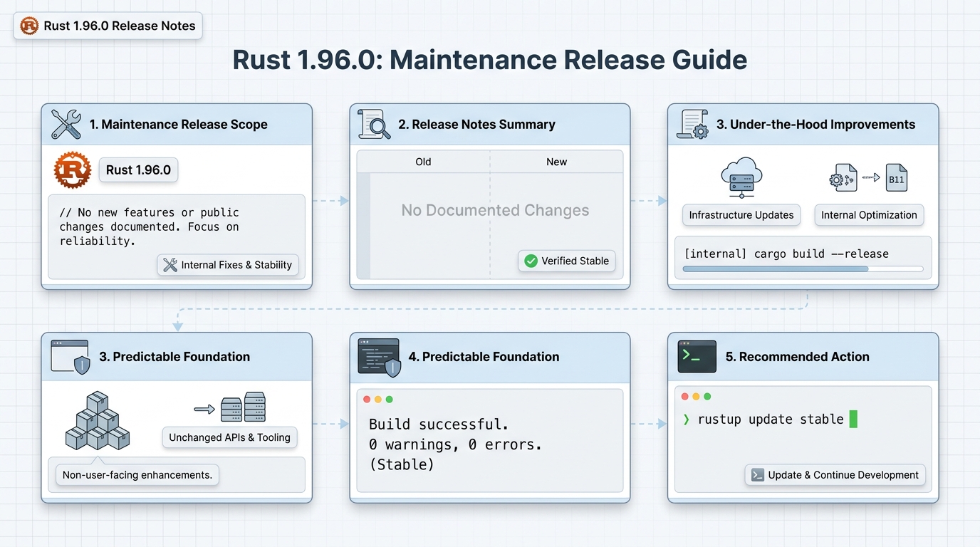Click the scroll magnifier icon in Release Notes Summary
980x547 pixels.
pyautogui.click(x=374, y=124)
